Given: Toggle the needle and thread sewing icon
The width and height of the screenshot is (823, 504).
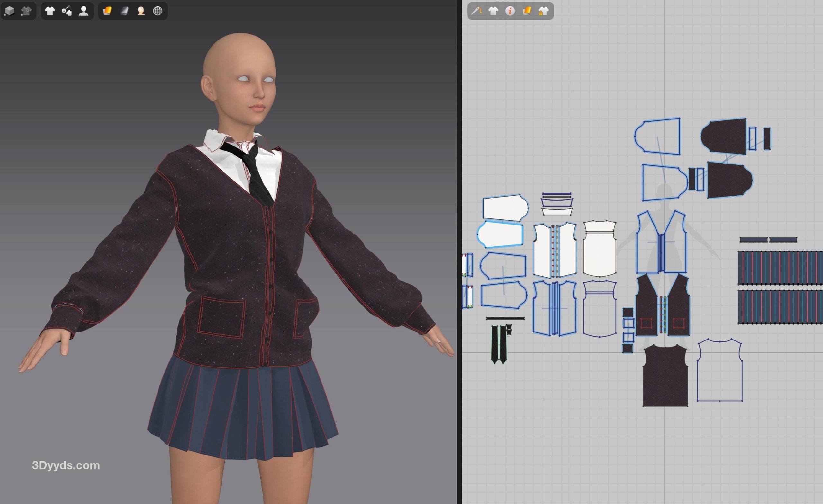Looking at the screenshot, I should pos(476,11).
